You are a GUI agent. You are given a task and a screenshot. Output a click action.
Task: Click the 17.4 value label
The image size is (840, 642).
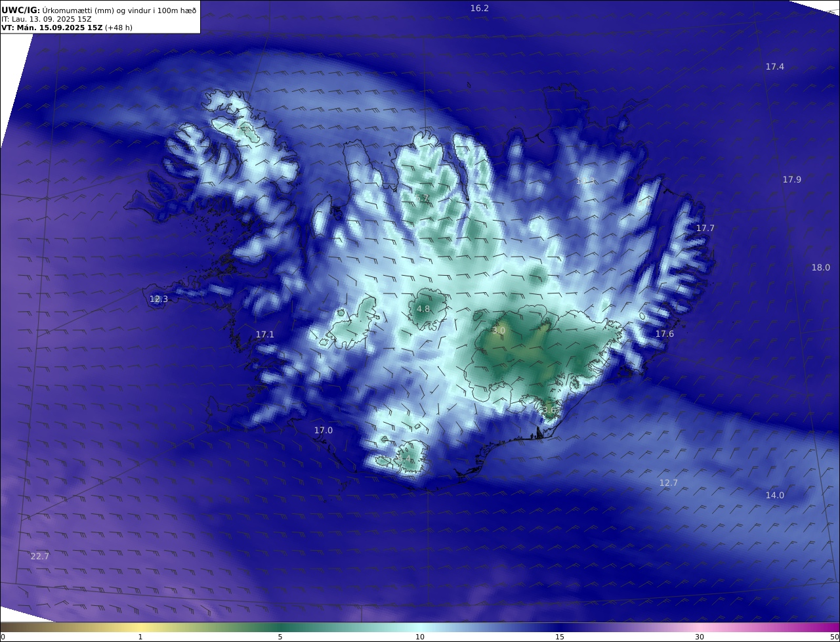[775, 67]
